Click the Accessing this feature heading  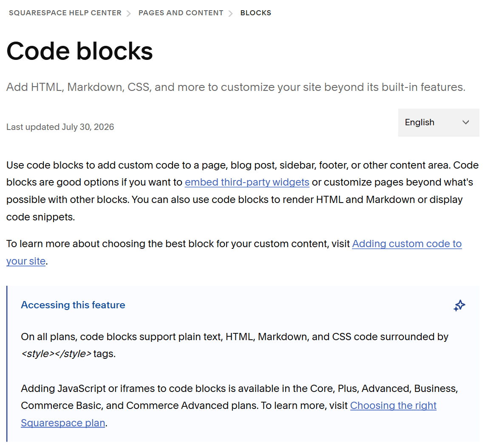(73, 305)
